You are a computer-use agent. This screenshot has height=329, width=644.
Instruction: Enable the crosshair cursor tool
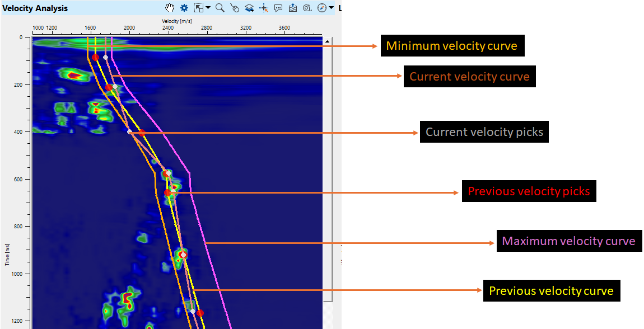[264, 8]
